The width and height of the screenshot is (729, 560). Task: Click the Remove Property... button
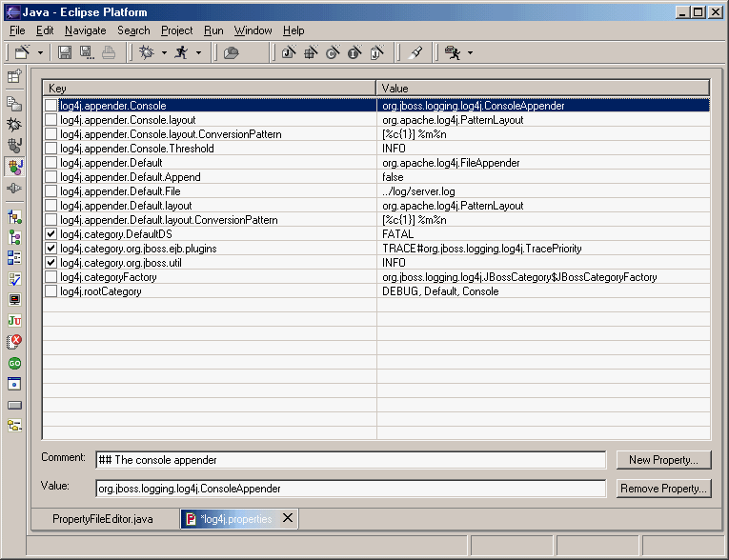tap(663, 489)
